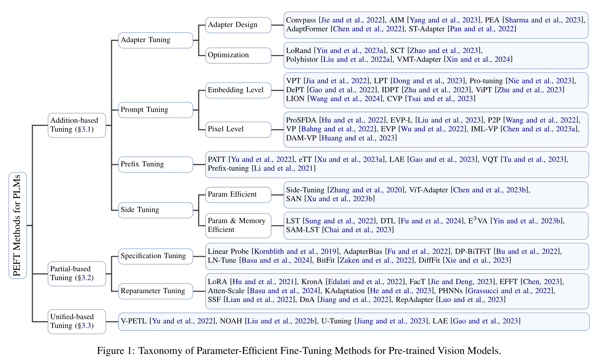Open citation Liu and et al., 2022b
The height and width of the screenshot is (364, 596).
pos(281,321)
